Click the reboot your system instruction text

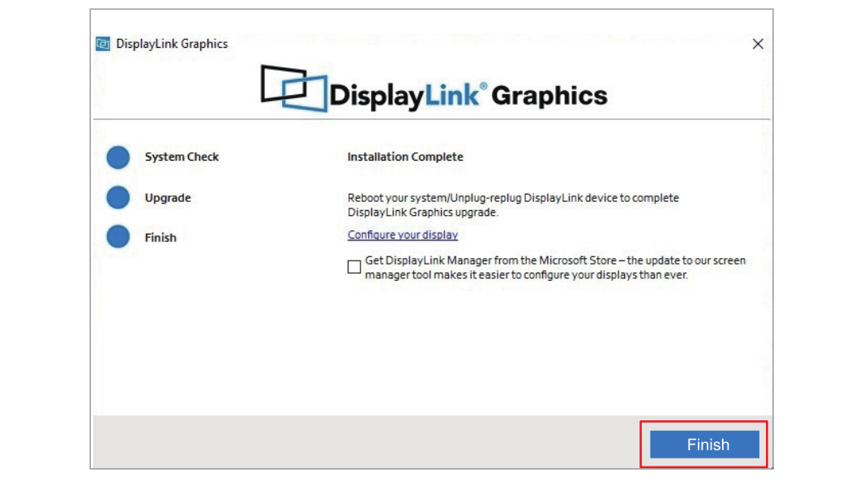point(513,197)
